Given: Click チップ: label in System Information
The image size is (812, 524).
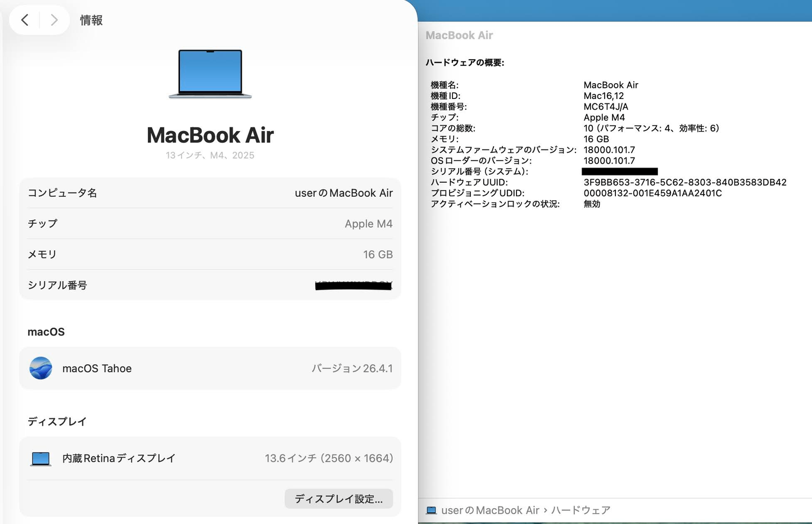Looking at the screenshot, I should pyautogui.click(x=444, y=118).
